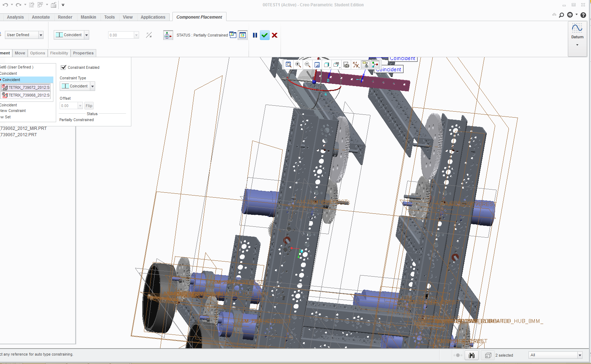Click the Set6 (User Defined) entry
The width and height of the screenshot is (591, 364).
tap(17, 67)
